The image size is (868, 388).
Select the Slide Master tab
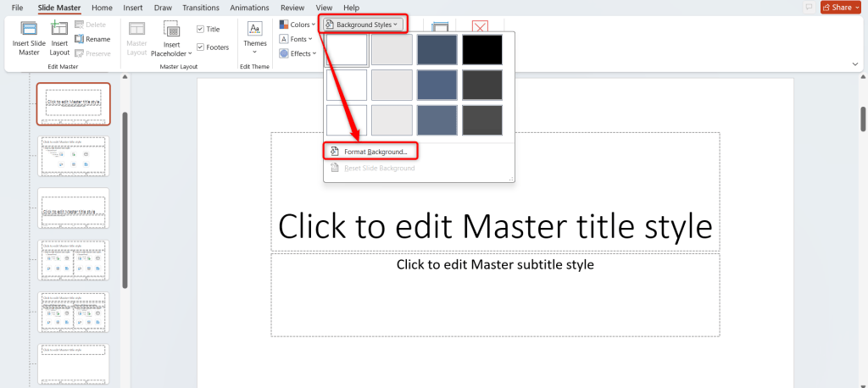(59, 8)
